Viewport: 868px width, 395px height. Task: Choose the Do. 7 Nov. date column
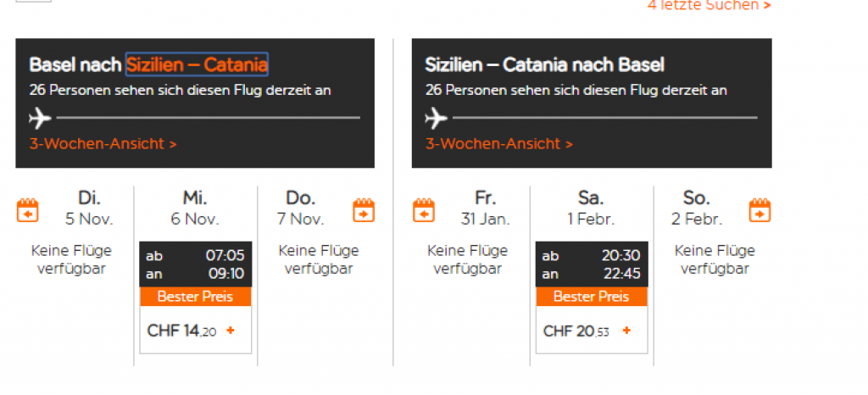click(300, 208)
